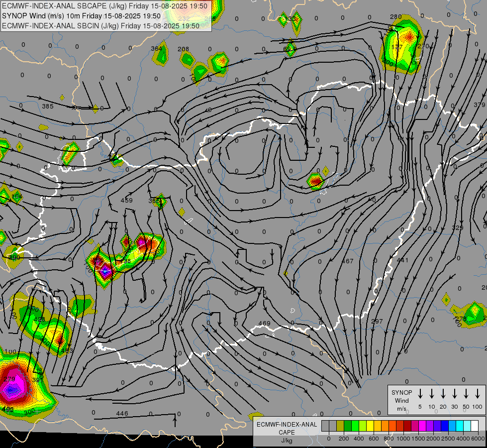Click the 50 m/s wind arrow in legend

(x=466, y=394)
